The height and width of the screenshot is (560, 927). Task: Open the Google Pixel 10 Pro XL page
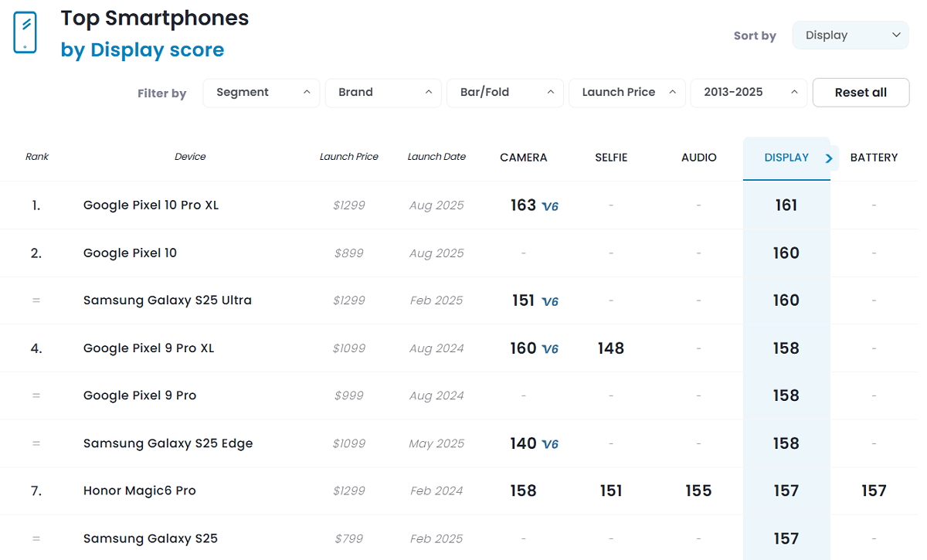point(151,205)
